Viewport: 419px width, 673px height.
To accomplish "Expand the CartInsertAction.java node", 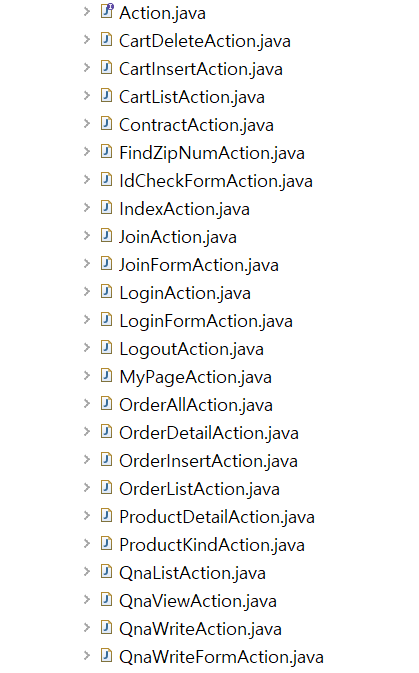I will 87,67.
